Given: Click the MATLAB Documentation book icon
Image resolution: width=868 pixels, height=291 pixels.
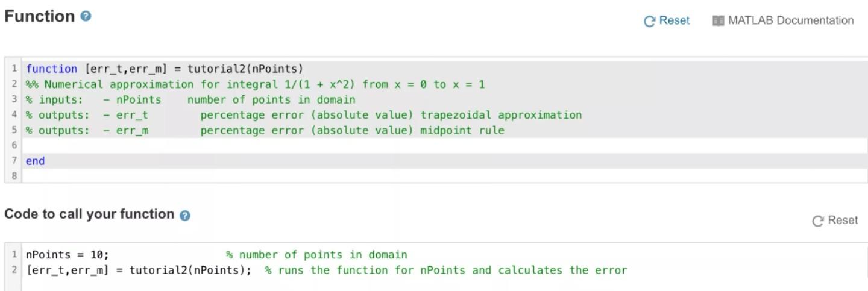Looking at the screenshot, I should coord(718,21).
